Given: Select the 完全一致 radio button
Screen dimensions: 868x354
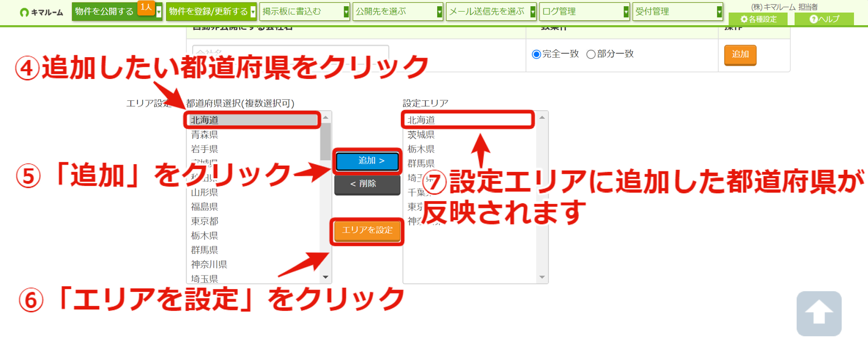Looking at the screenshot, I should [x=537, y=54].
